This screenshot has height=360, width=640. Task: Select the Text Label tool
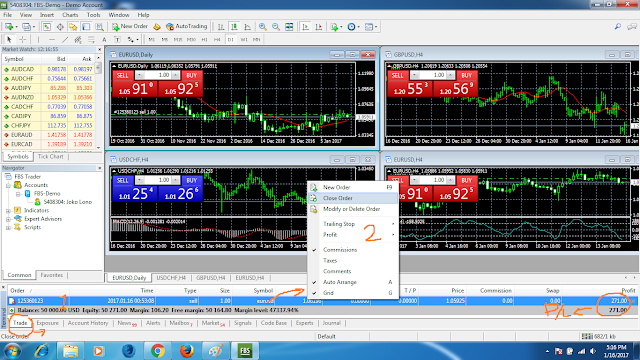point(117,40)
